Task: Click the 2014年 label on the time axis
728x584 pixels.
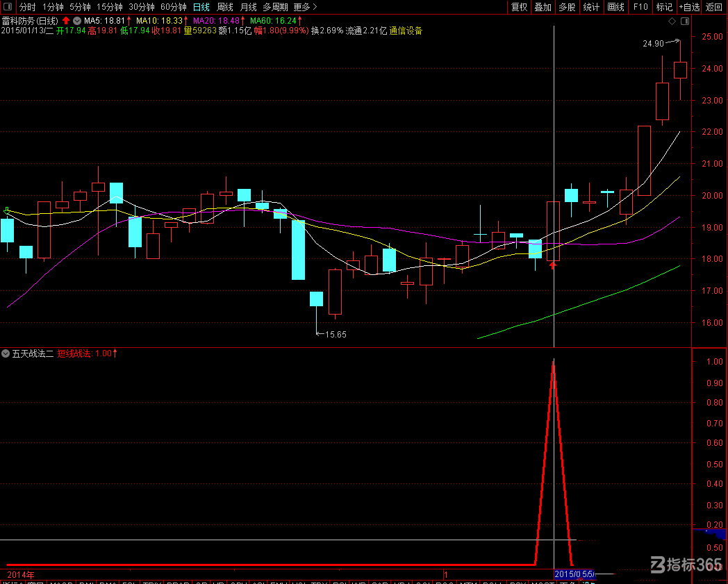Action: pos(21,575)
